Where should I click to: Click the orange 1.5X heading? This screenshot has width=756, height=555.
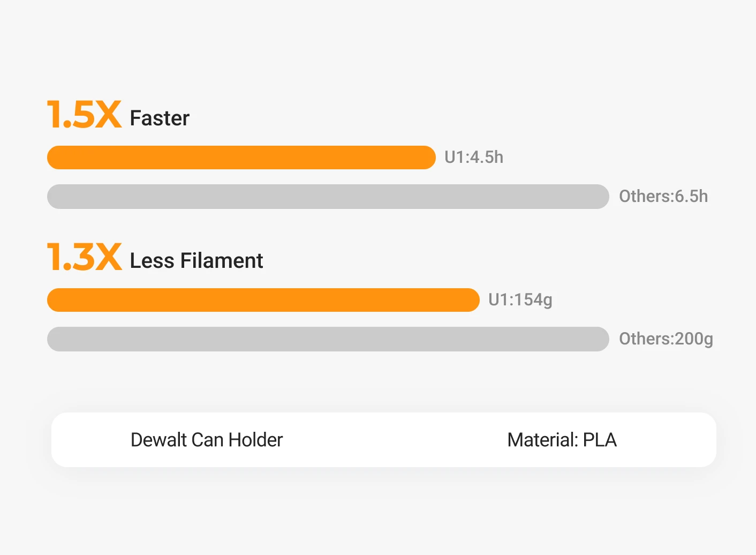tap(84, 115)
